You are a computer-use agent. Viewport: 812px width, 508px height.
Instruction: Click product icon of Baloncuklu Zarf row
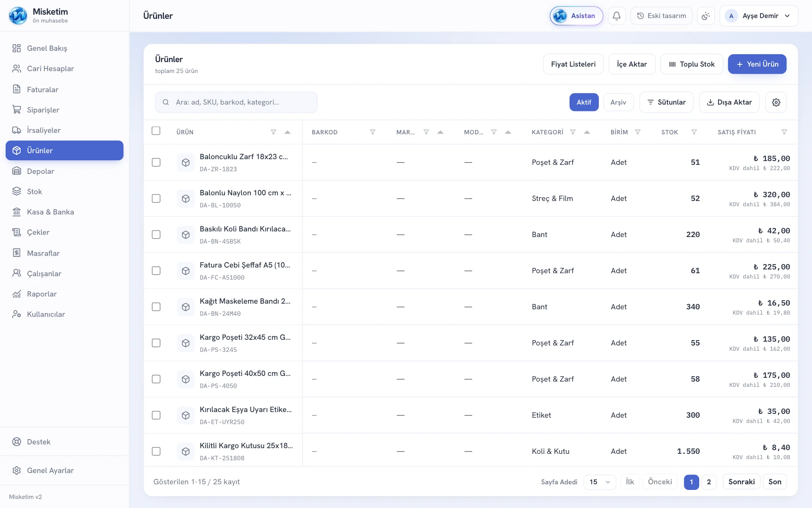(186, 163)
